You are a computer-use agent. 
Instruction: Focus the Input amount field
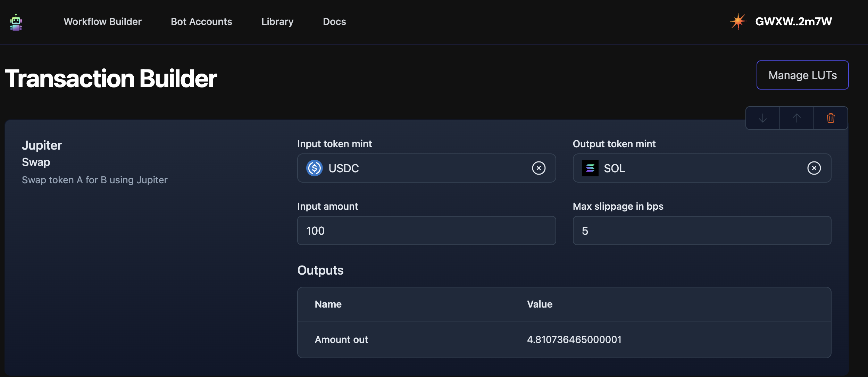tap(426, 231)
